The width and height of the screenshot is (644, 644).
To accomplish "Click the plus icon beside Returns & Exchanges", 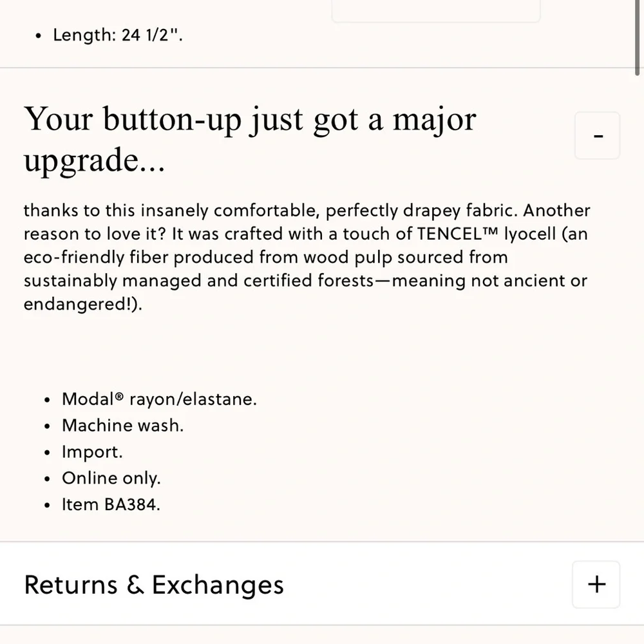I will tap(596, 585).
